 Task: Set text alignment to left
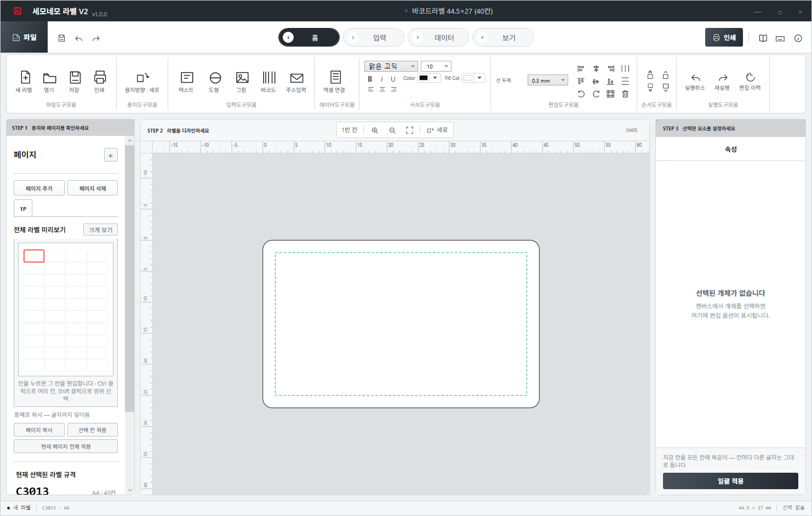pos(370,89)
